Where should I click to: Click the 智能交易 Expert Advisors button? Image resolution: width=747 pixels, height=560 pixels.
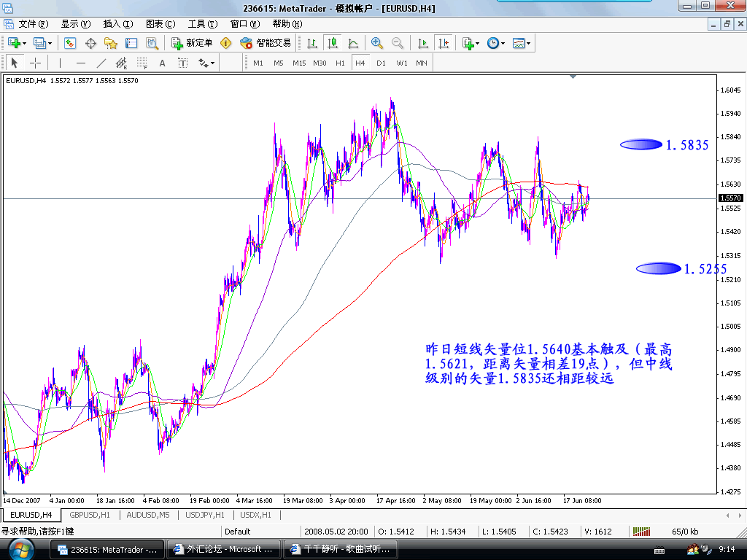coord(266,43)
